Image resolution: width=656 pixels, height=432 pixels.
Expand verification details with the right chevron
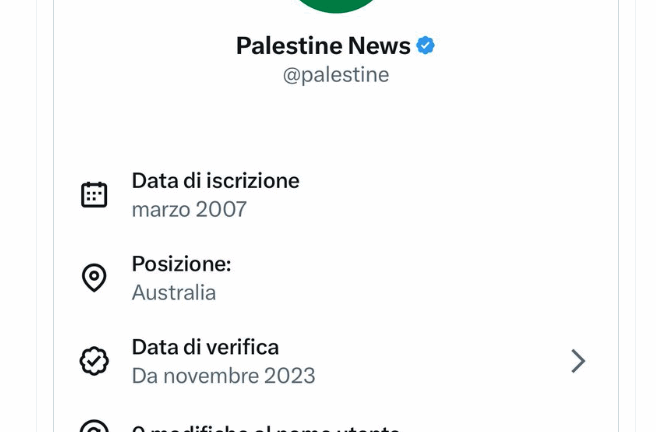(578, 361)
